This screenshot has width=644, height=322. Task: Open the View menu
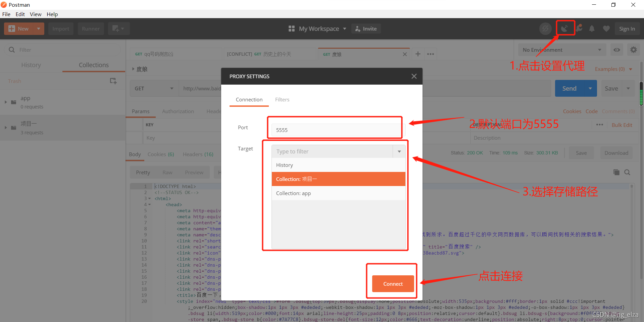(x=36, y=14)
